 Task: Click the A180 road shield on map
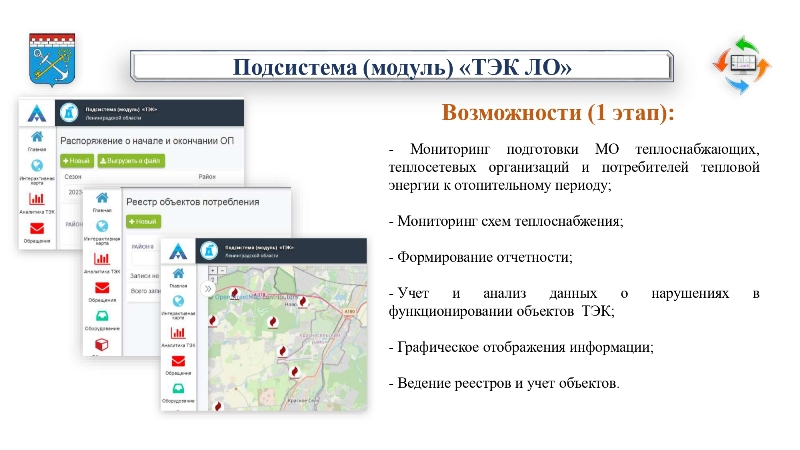349,311
